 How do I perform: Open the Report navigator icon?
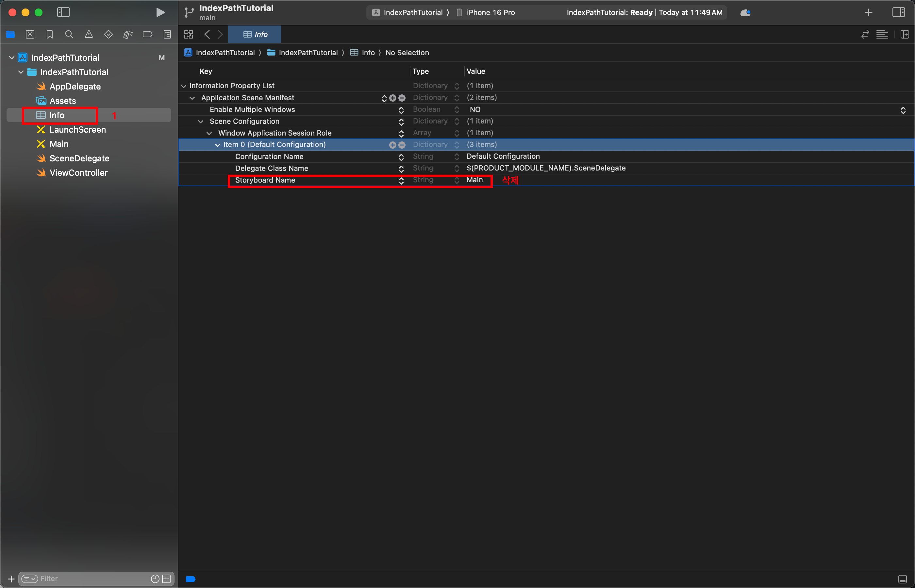[x=167, y=34]
